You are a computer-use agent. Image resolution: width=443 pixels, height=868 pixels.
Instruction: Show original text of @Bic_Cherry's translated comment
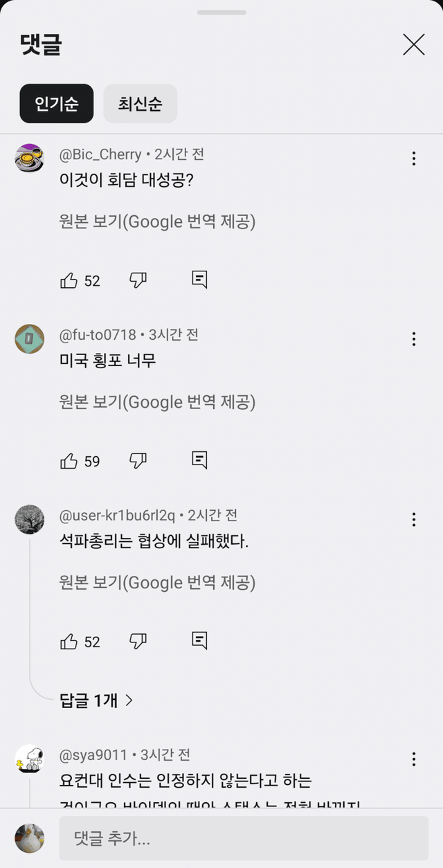(159, 221)
